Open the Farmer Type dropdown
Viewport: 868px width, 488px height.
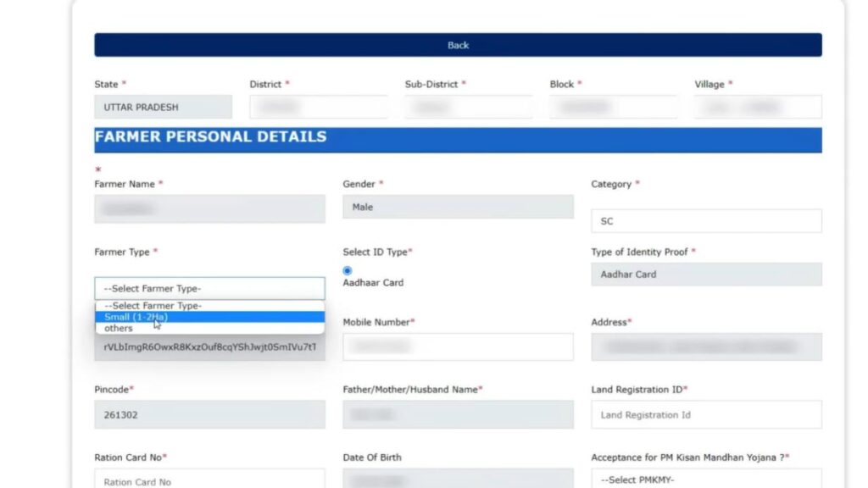[x=209, y=288]
